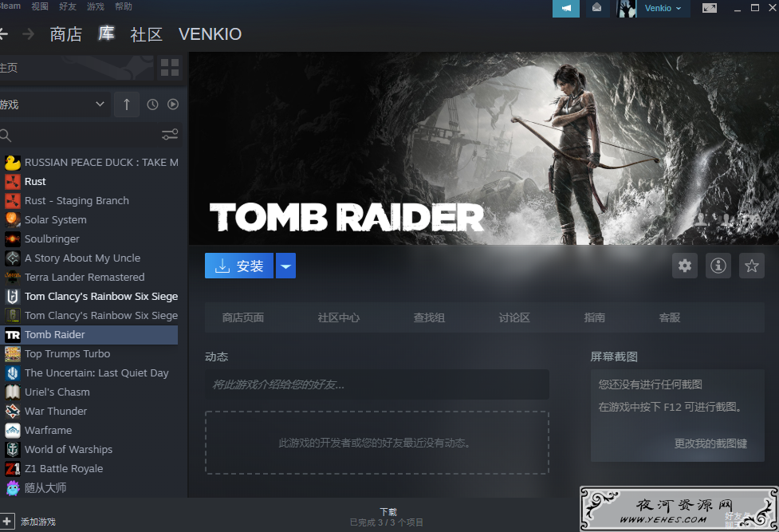Viewport: 779px width, 532px height.
Task: Show game info icon
Action: [x=718, y=266]
